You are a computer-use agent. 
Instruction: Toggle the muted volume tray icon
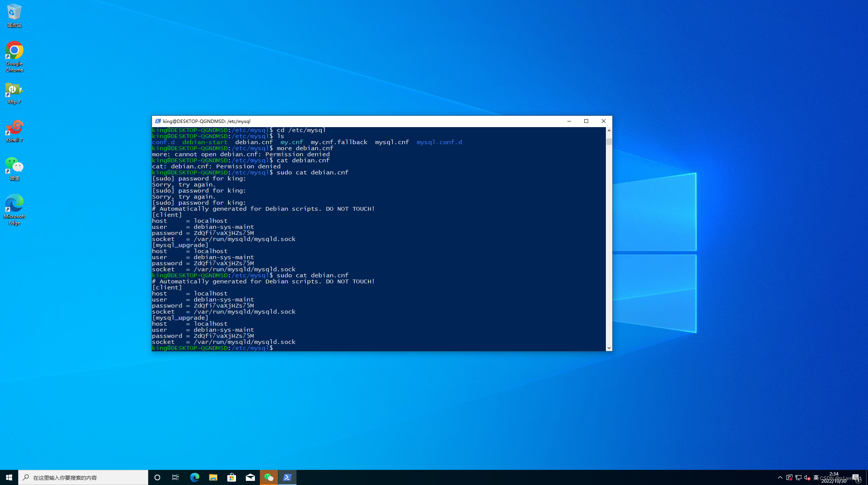(x=807, y=477)
